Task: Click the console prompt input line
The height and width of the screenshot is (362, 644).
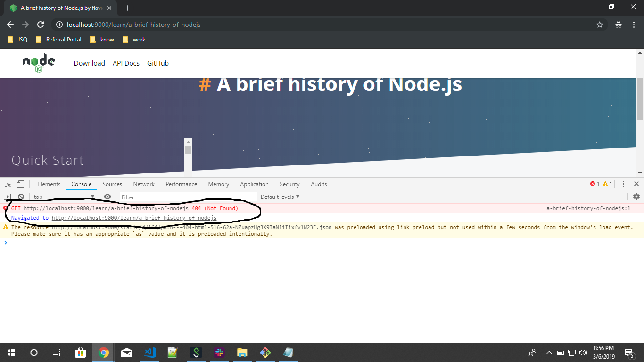Action: click(x=322, y=243)
